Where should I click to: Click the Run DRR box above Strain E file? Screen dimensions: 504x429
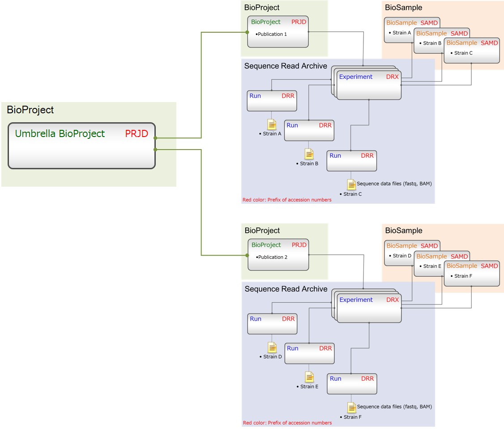point(309,353)
